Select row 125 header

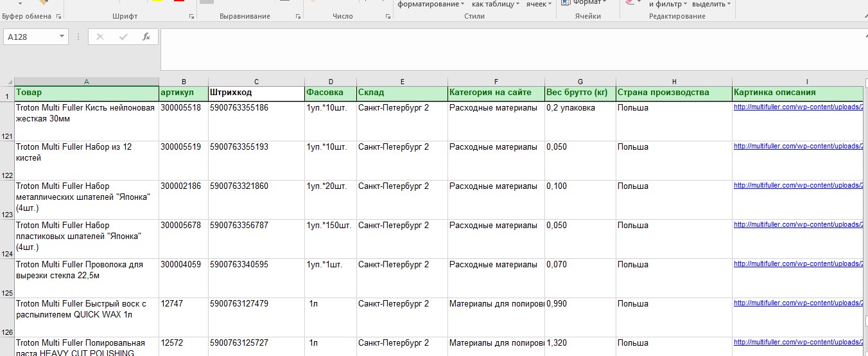[7, 278]
